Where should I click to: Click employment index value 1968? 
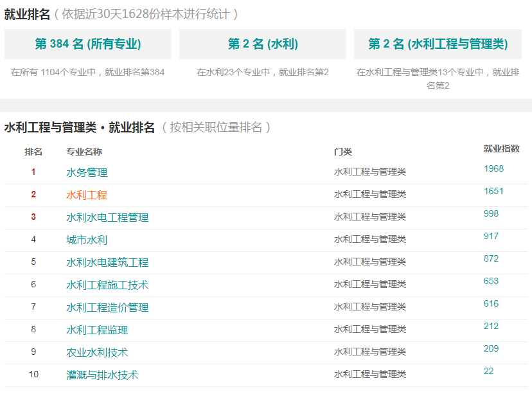coord(493,168)
